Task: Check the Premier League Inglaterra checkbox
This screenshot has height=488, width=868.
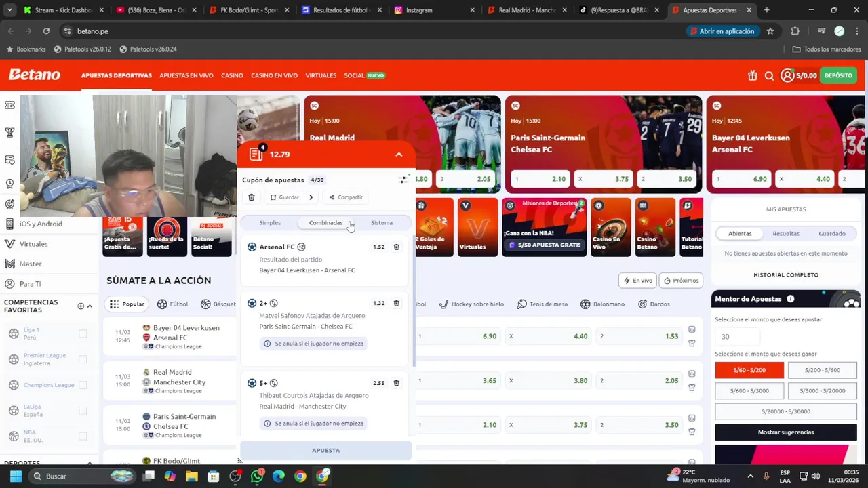Action: [83, 359]
